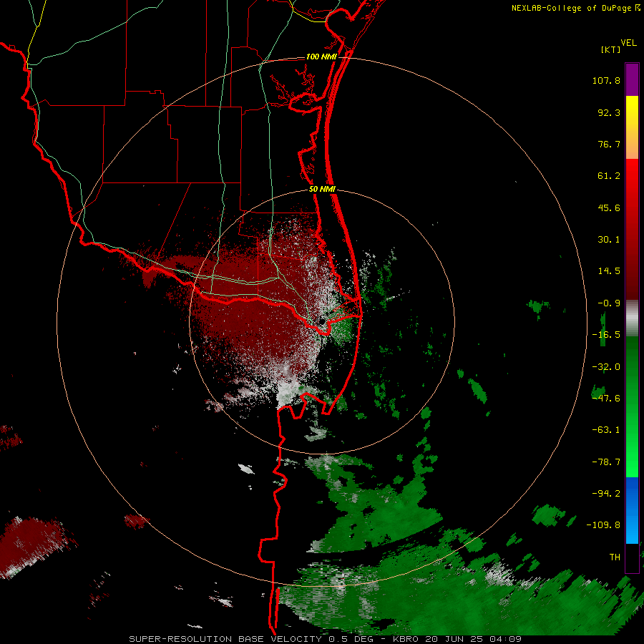The height and width of the screenshot is (644, 644).
Task: Click the 107.8 velocity scale value
Action: pos(606,80)
